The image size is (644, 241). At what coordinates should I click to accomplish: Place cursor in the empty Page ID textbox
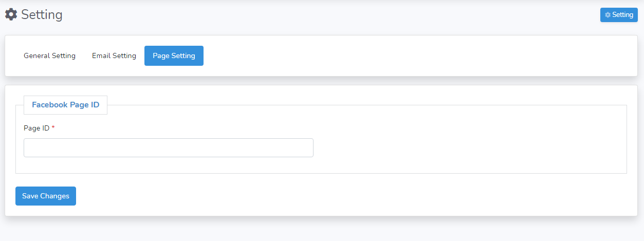click(x=169, y=147)
